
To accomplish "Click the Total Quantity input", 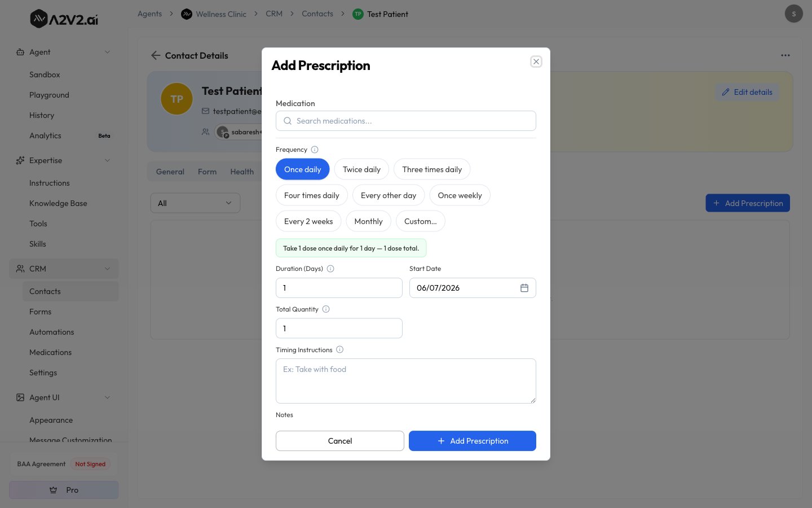I will click(339, 329).
